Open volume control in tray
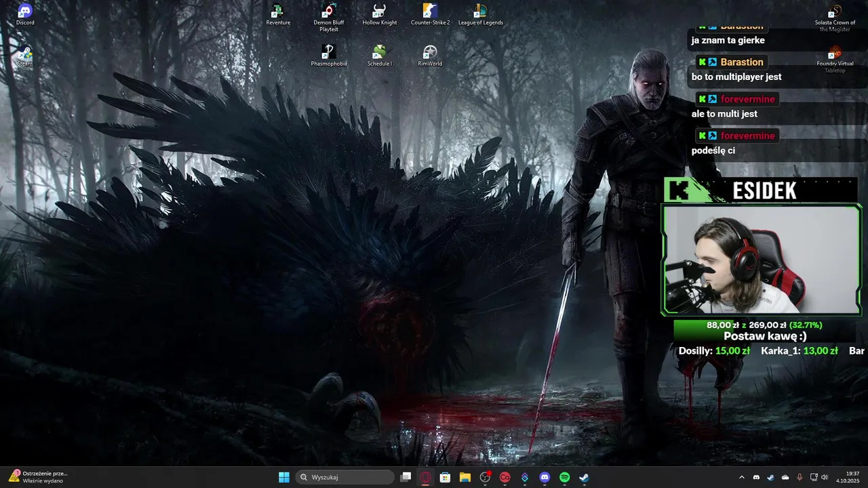 click(825, 477)
